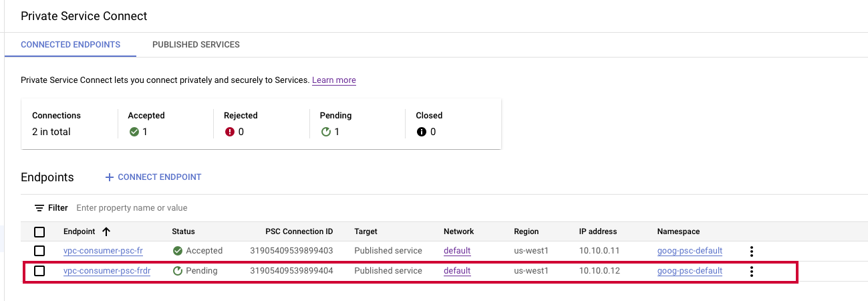Toggle the select-all endpoints checkbox

[39, 231]
